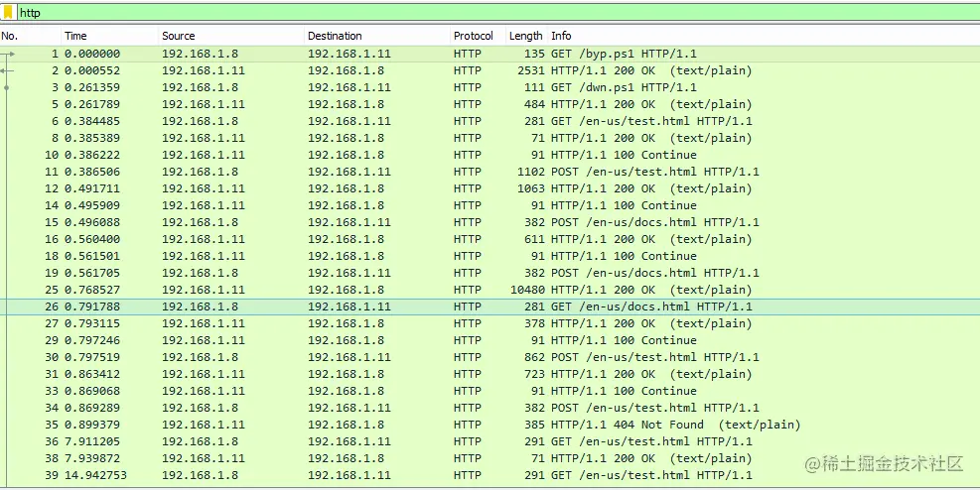The height and width of the screenshot is (490, 980).
Task: Sort by the Time column header
Action: 109,36
